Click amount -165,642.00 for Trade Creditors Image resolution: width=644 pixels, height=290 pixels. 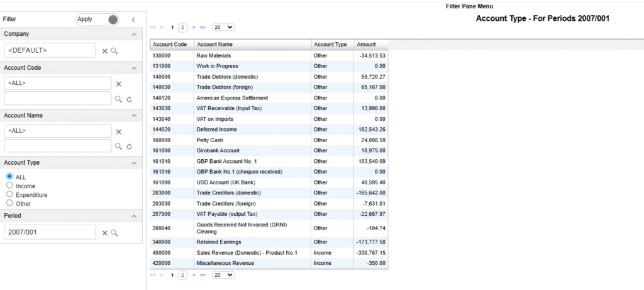(371, 192)
